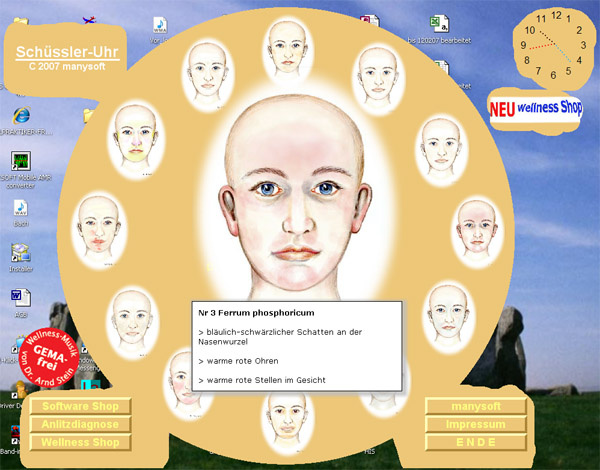Open the NEU Wellness Shop banner
Image resolution: width=600 pixels, height=470 pixels.
(x=536, y=109)
